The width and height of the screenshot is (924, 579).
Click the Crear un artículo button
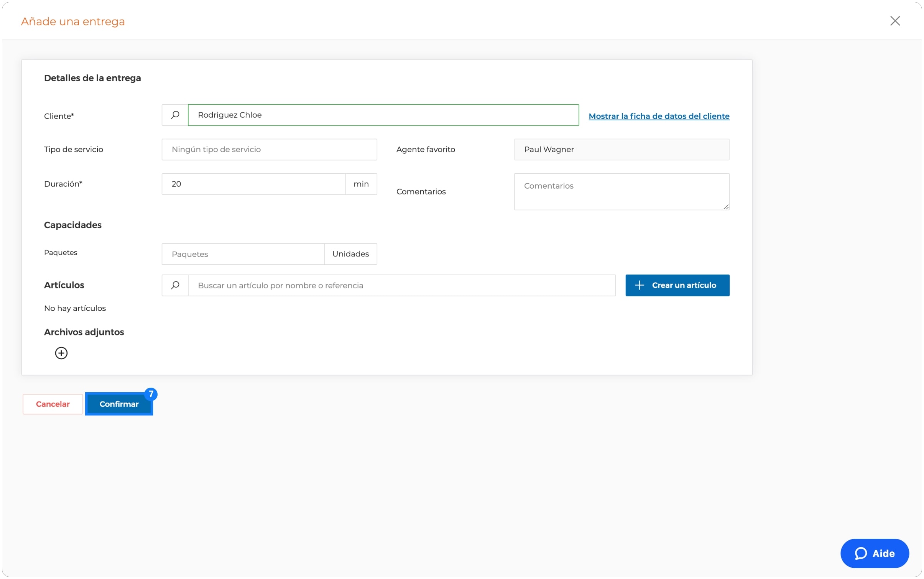pyautogui.click(x=677, y=285)
